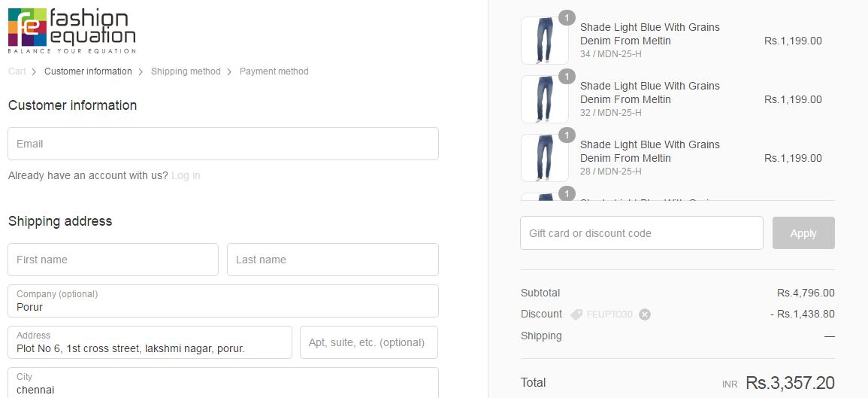The image size is (868, 398).
Task: Jump to Shipping method breadcrumb step
Action: [186, 71]
